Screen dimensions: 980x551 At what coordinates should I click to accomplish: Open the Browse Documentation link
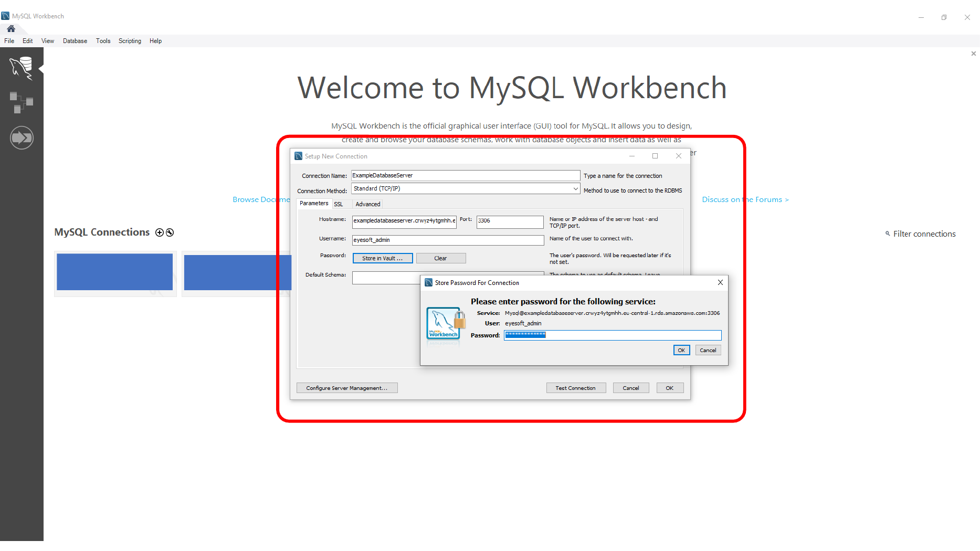point(261,199)
